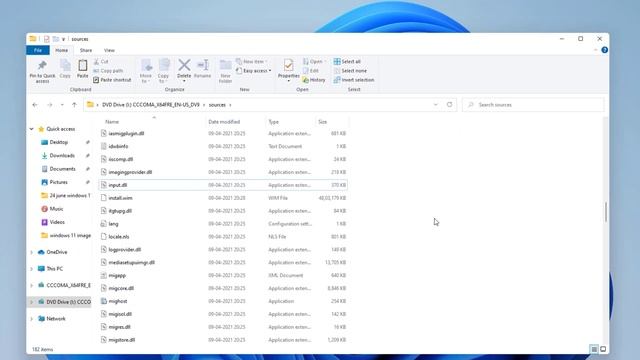
Task: Click the Rename icon
Action: click(x=202, y=65)
